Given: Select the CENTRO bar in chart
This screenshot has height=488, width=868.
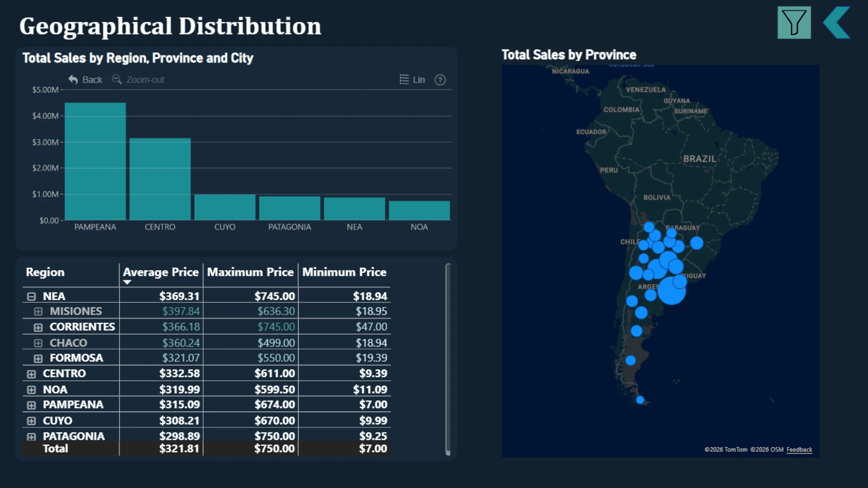Looking at the screenshot, I should [x=160, y=179].
